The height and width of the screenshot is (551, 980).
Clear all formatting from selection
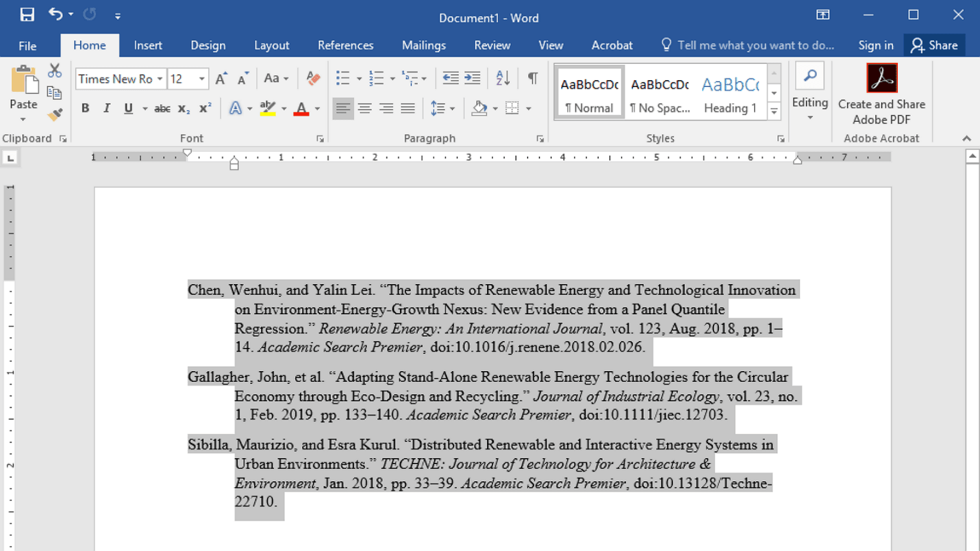pyautogui.click(x=314, y=79)
